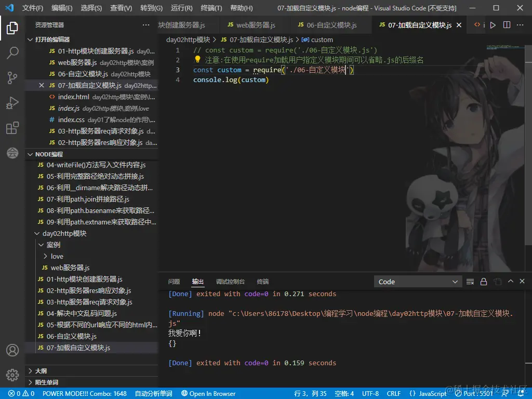The image size is (532, 399).
Task: Open the Extensions view
Action: tap(12, 128)
